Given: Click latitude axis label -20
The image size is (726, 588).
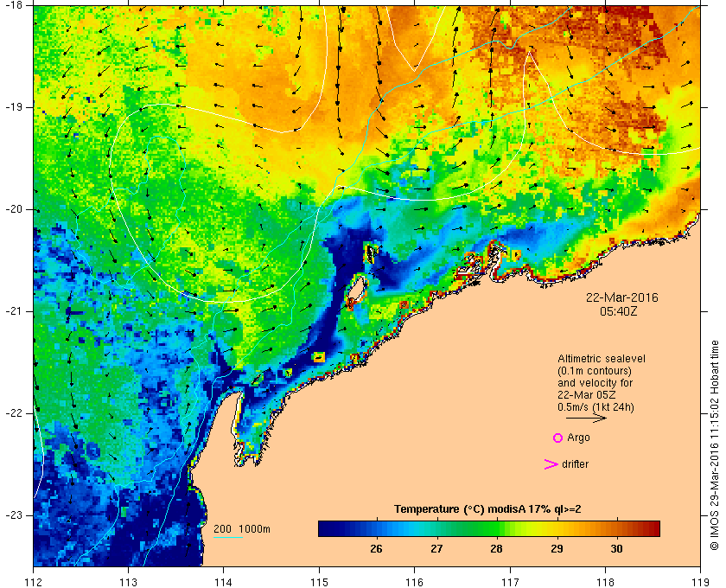Looking at the screenshot, I should tap(13, 209).
